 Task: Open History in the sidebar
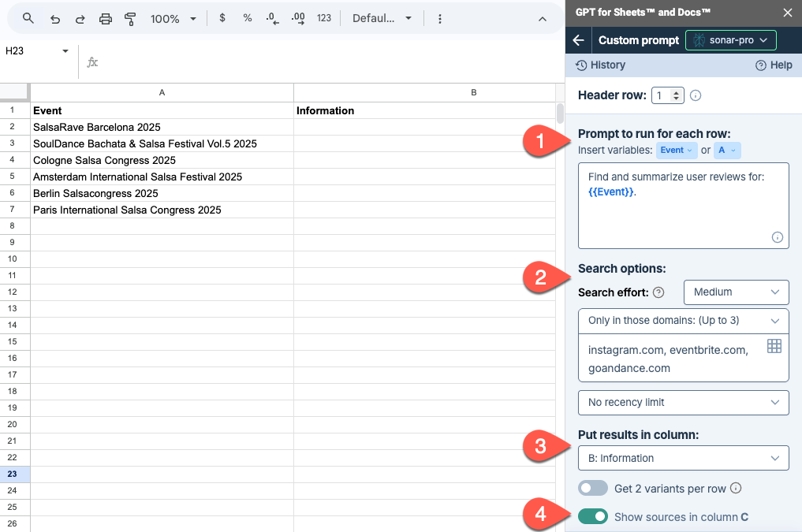point(600,65)
